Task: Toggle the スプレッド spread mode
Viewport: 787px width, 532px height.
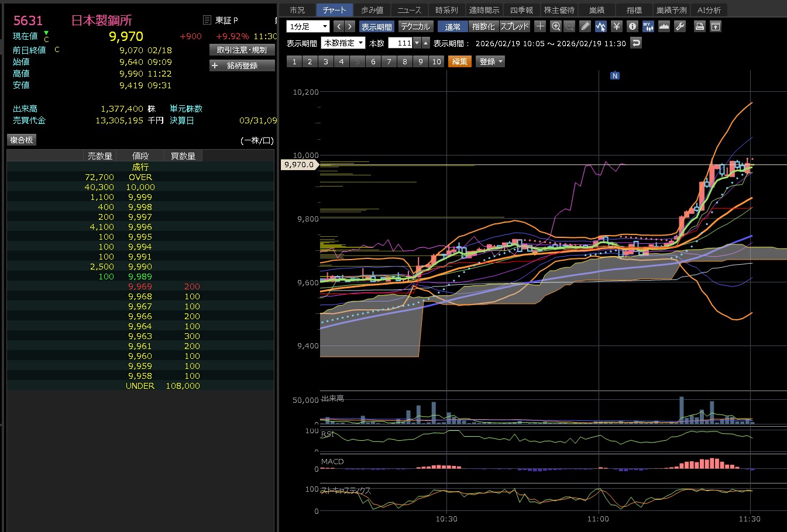Action: (x=514, y=27)
